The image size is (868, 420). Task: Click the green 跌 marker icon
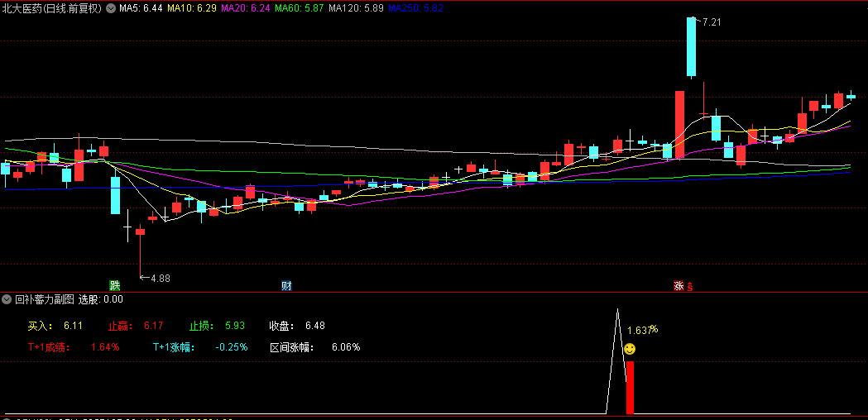pos(114,286)
